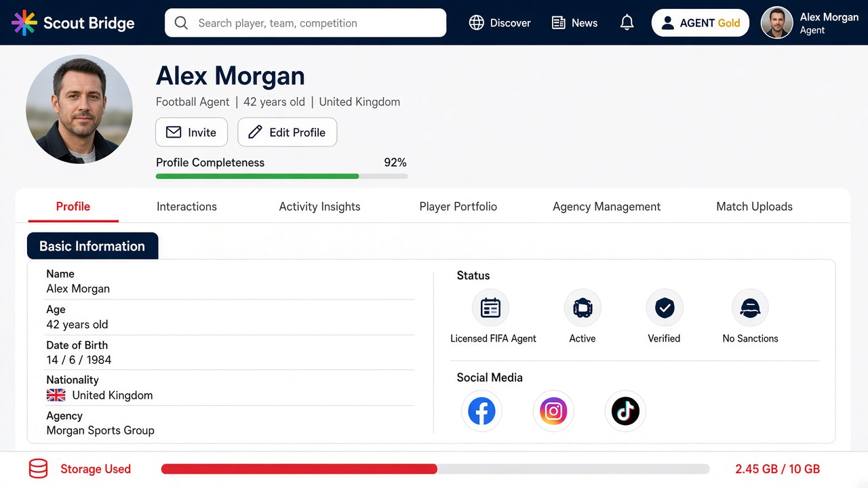Click the No Sanctions status icon
The height and width of the screenshot is (488, 868).
coord(750,308)
